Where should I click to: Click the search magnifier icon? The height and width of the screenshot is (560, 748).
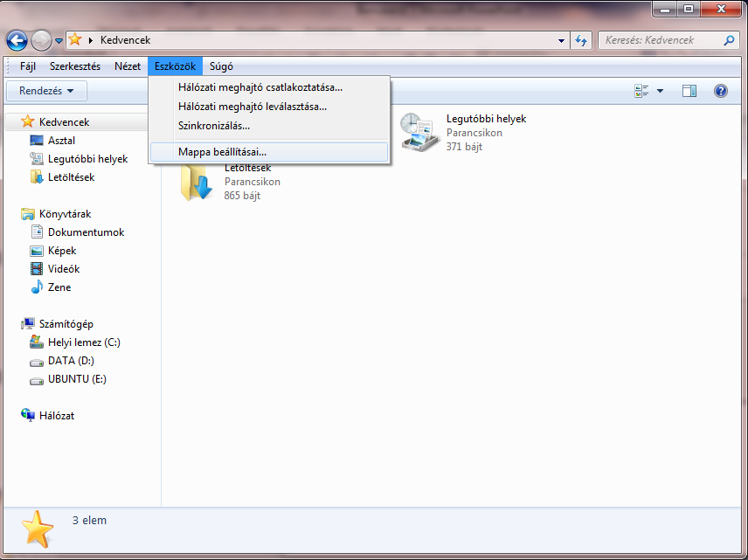tap(729, 40)
